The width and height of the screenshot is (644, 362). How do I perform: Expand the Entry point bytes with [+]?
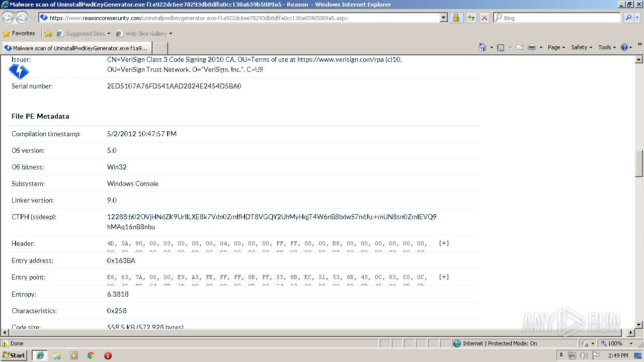tap(444, 277)
